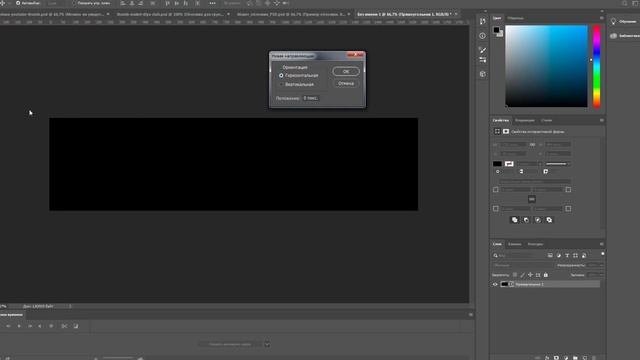Image resolution: width=640 pixels, height=360 pixels.
Task: Filter layers by adjustment layers icon
Action: (x=559, y=256)
